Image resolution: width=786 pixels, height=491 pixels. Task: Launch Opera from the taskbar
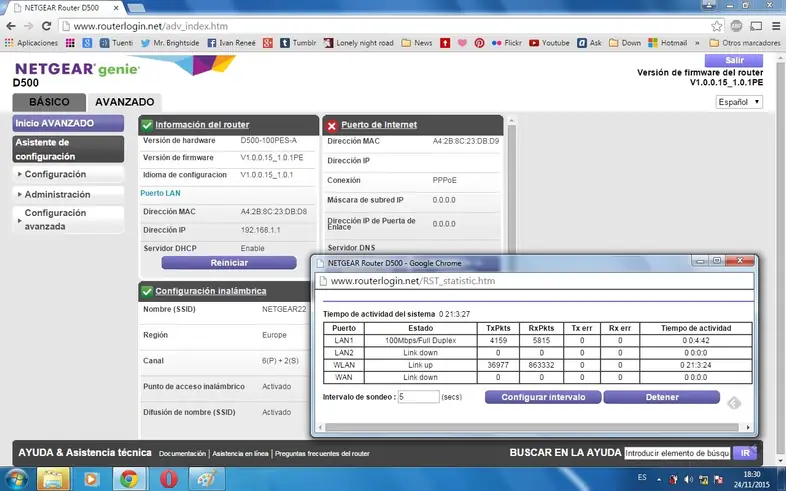click(169, 479)
